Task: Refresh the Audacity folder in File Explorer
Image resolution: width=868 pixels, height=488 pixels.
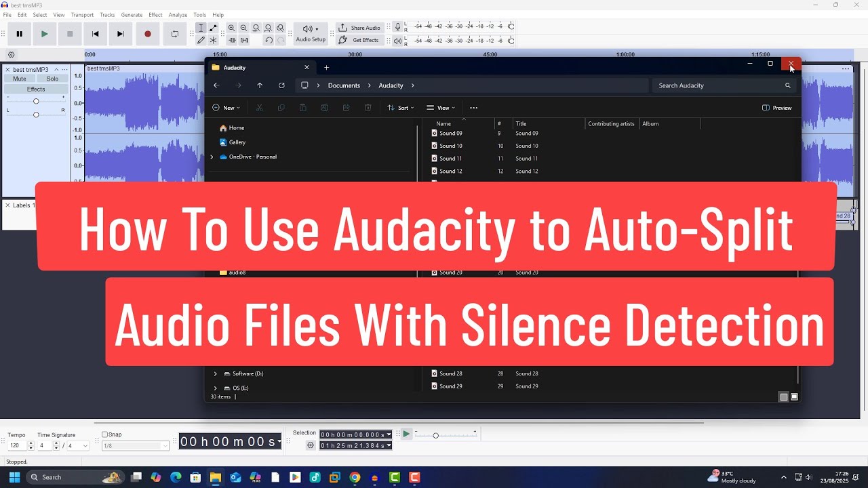Action: [281, 85]
